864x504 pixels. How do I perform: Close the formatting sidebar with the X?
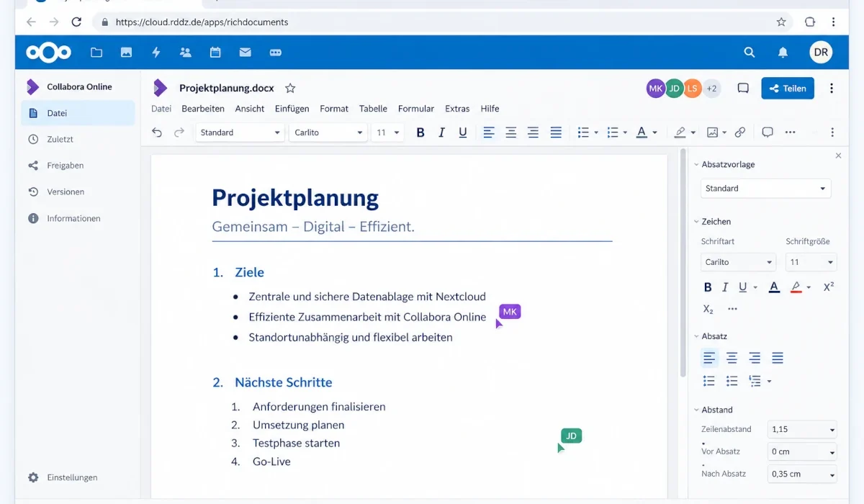click(838, 156)
